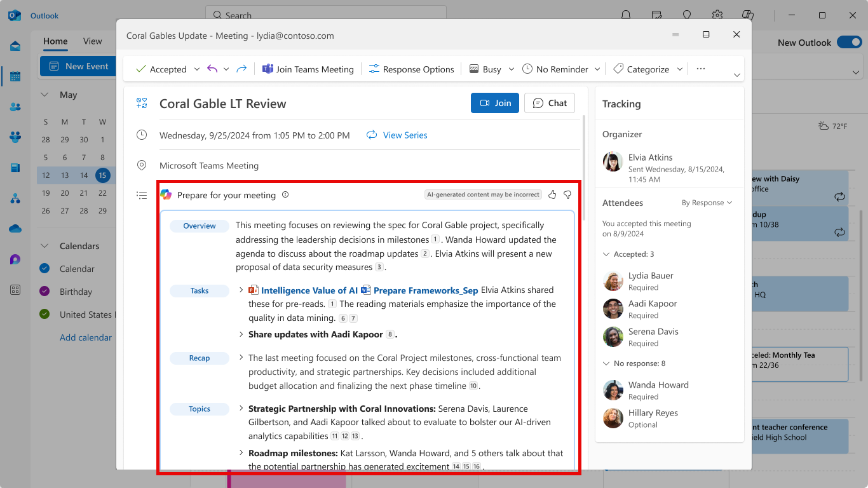Click the thumbs up feedback icon
The image size is (868, 488).
pyautogui.click(x=552, y=194)
